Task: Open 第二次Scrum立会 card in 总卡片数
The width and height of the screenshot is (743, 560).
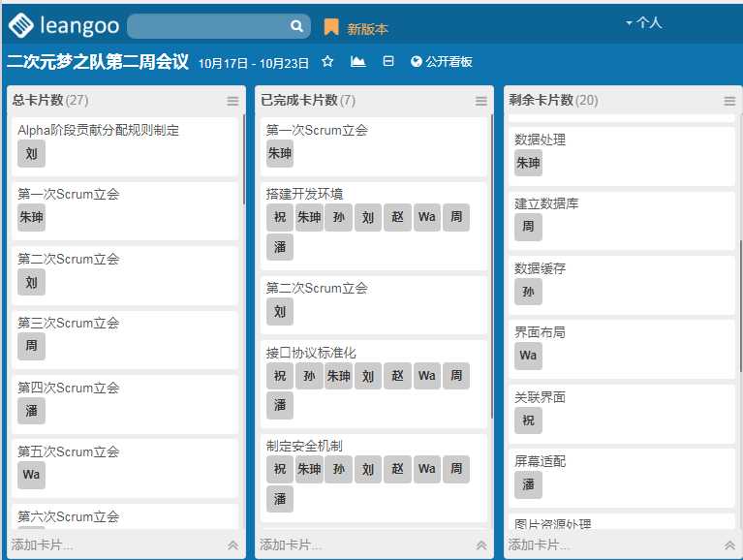Action: (125, 276)
